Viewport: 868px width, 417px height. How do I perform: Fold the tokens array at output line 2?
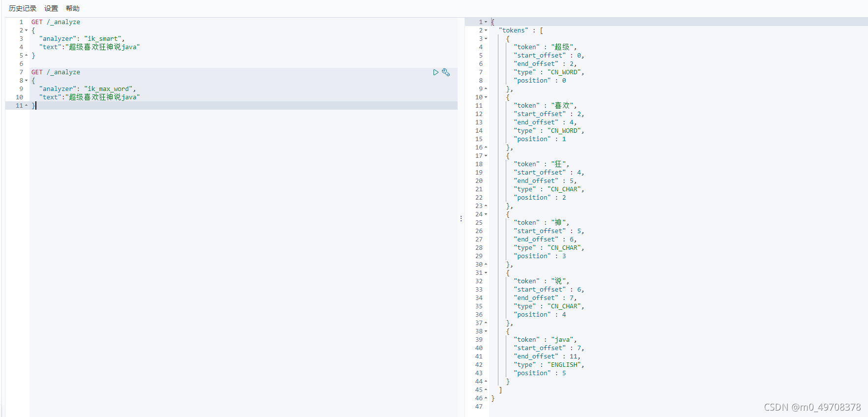[x=486, y=30]
